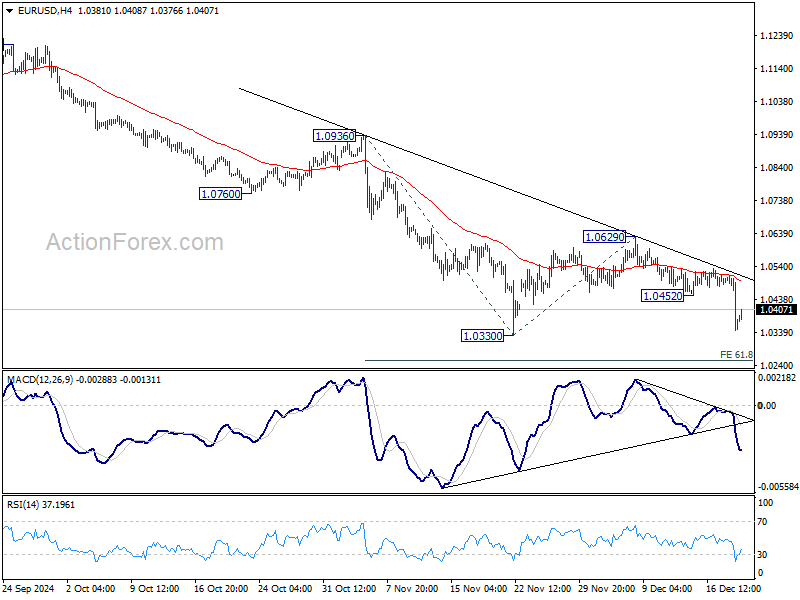Screen dimensions: 800x600
Task: Click the 24 Sep 2024 date label
Action: [29, 588]
